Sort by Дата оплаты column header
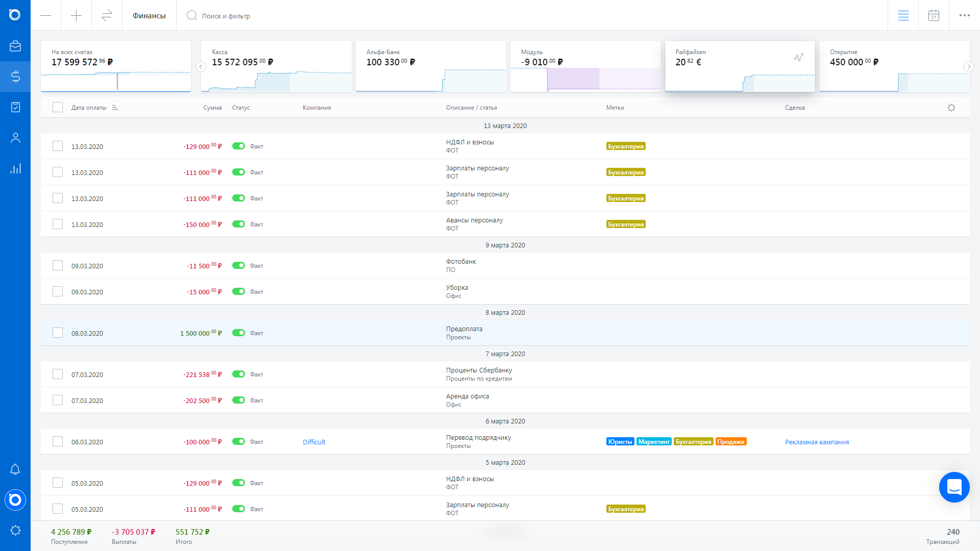 89,108
